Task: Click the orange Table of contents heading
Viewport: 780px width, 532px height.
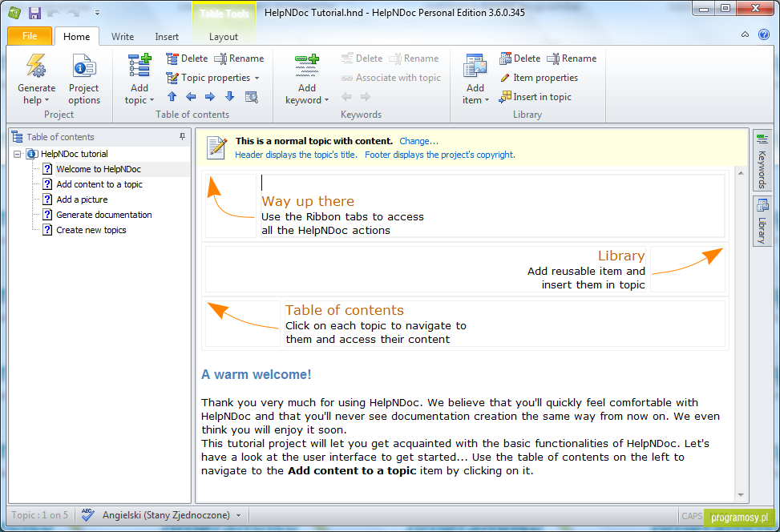Action: 344,310
